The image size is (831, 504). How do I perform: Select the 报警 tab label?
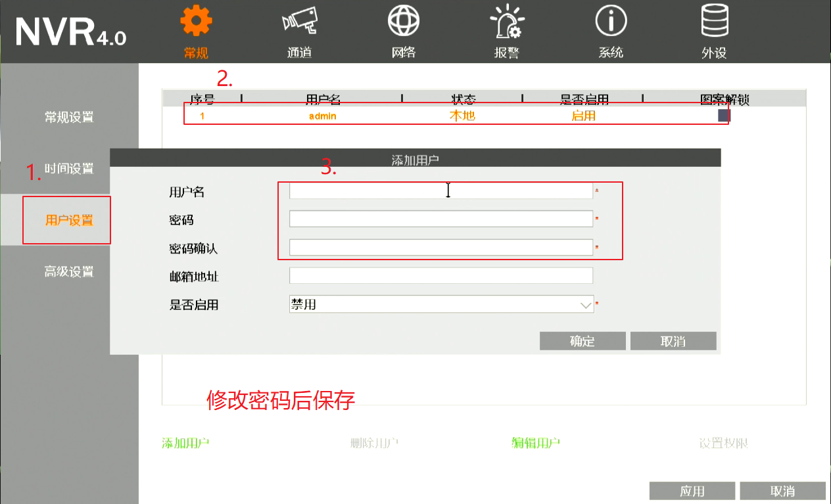506,53
